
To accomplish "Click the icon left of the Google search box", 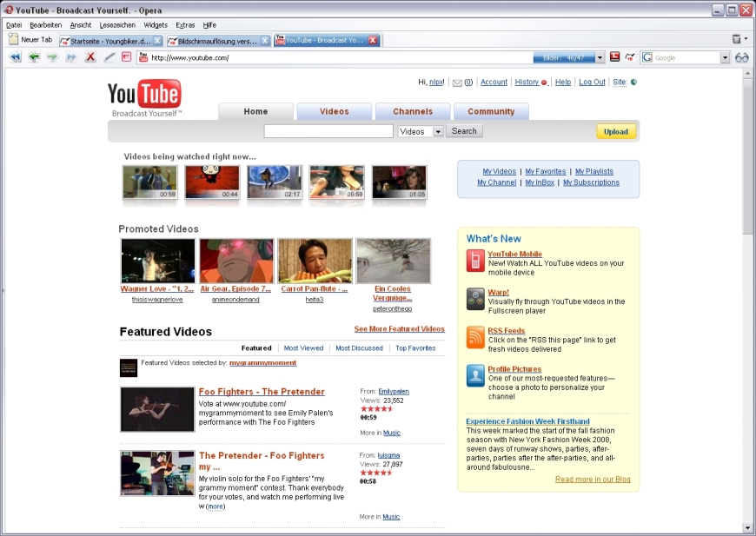I will point(630,57).
